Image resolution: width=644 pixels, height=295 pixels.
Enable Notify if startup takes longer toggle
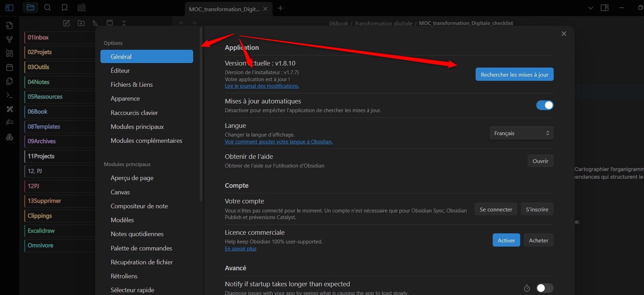[545, 288]
